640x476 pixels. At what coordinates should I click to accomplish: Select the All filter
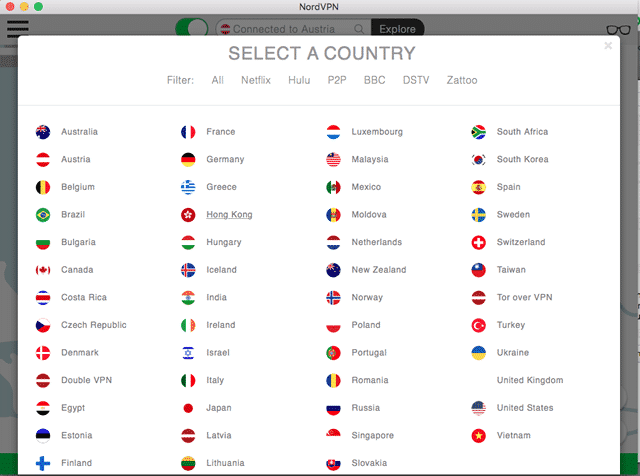218,80
